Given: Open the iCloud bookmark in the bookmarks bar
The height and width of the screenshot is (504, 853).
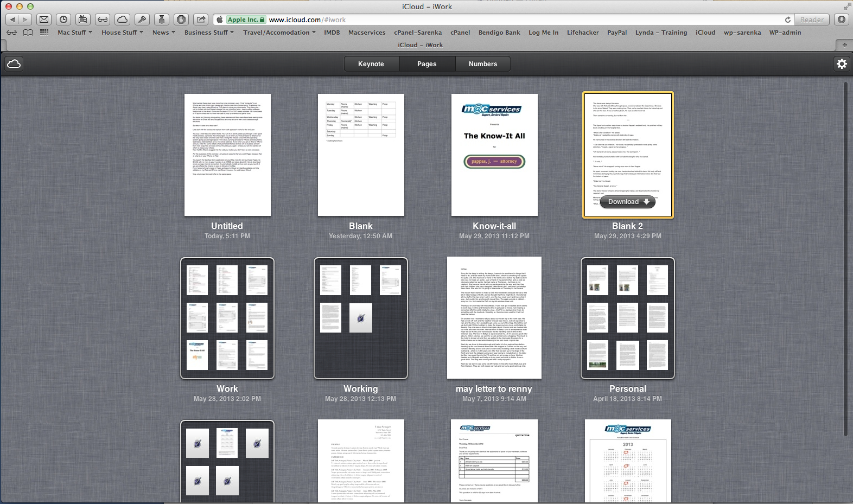Looking at the screenshot, I should (x=705, y=33).
